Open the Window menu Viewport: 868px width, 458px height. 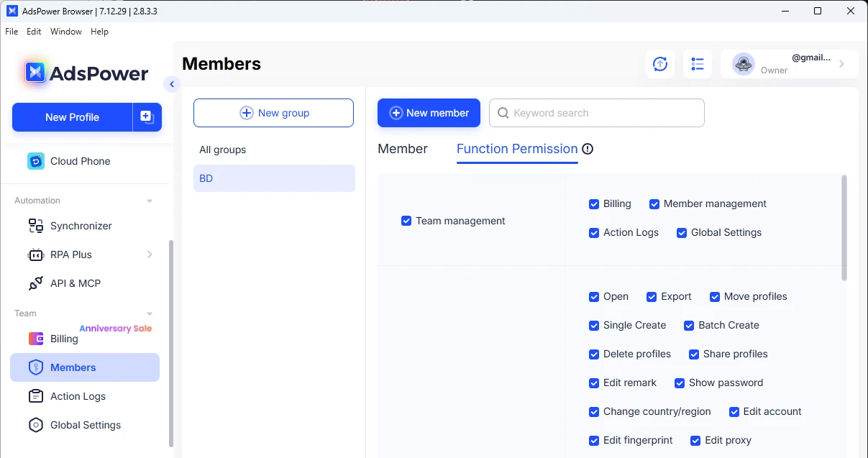coord(65,32)
